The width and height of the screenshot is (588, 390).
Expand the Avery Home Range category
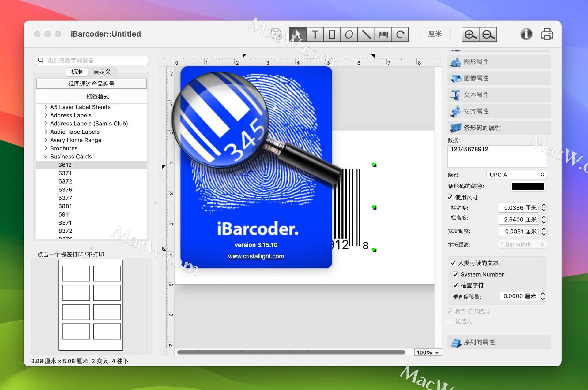46,140
